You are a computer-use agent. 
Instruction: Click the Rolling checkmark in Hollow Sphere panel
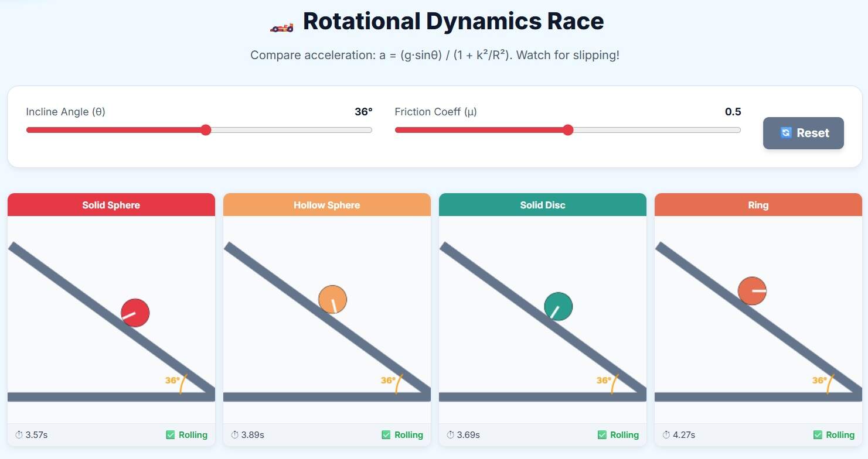coord(386,435)
